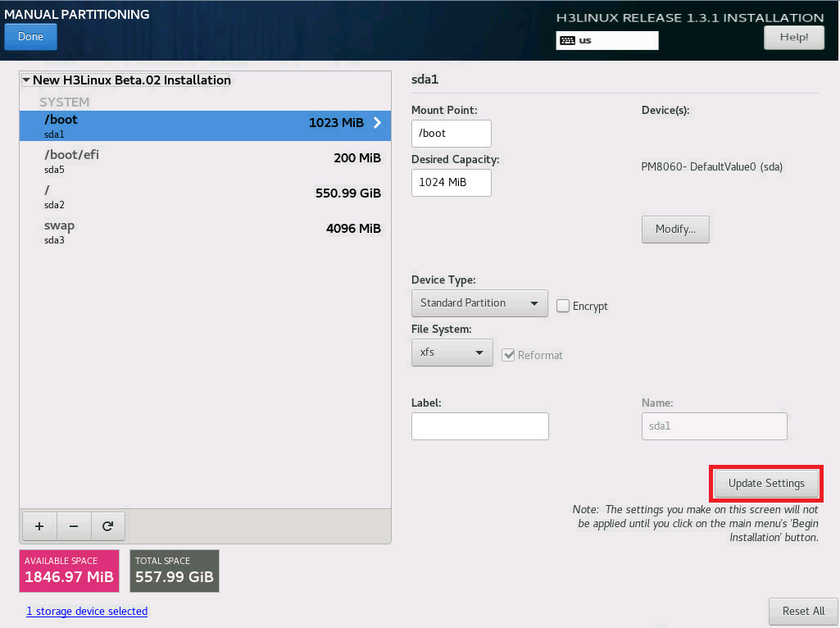Image resolution: width=840 pixels, height=628 pixels.
Task: Click the reload storage configuration icon
Action: [107, 526]
